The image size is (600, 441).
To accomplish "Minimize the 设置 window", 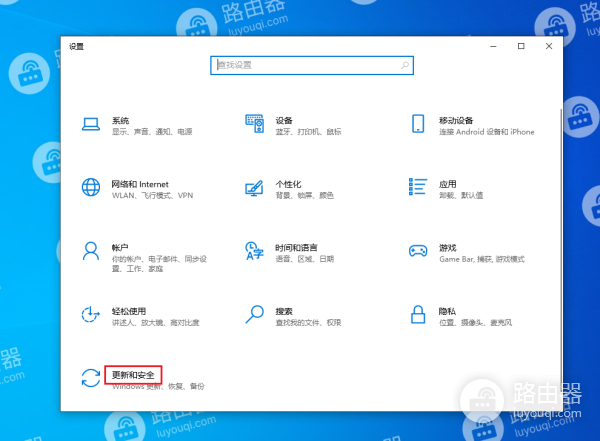I will click(x=493, y=46).
